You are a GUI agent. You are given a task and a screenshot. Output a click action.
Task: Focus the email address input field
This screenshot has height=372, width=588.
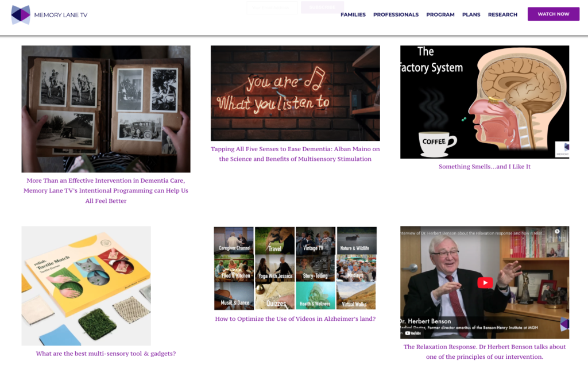point(272,7)
